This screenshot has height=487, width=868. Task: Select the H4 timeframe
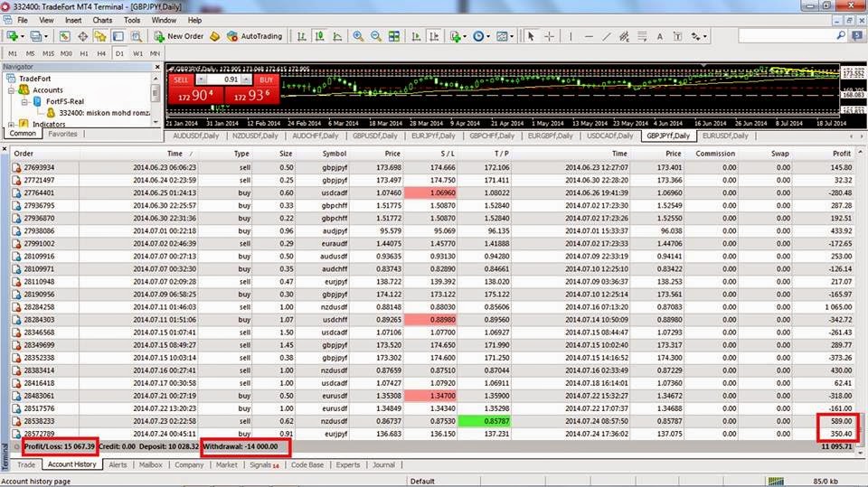101,53
